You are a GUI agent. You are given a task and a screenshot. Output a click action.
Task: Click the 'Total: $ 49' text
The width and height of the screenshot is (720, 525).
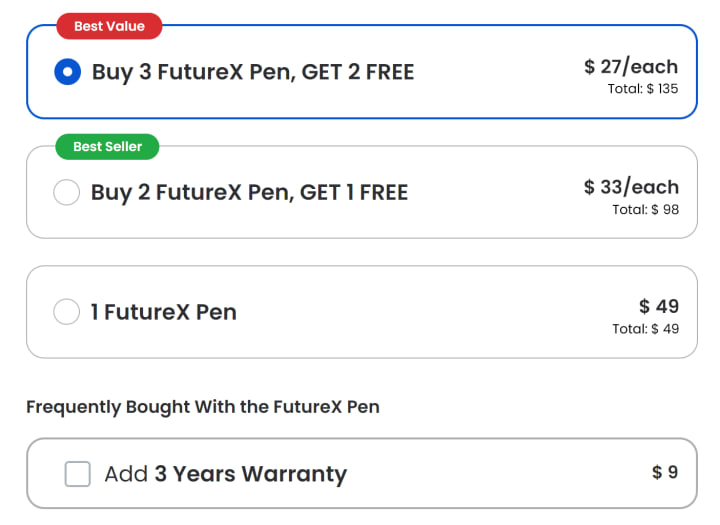tap(645, 329)
